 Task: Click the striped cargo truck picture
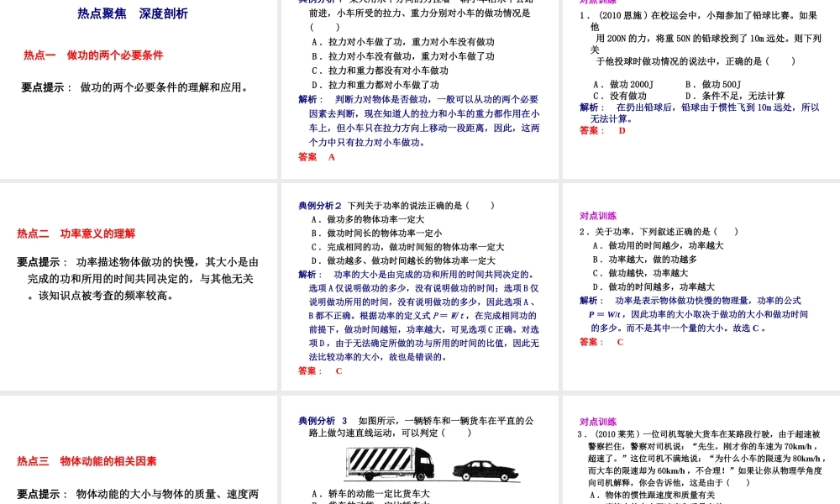pos(391,464)
